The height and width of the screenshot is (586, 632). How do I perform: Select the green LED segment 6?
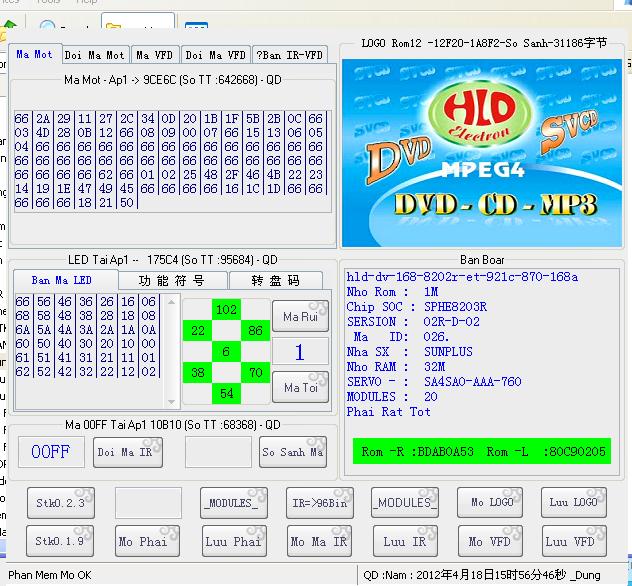227,351
